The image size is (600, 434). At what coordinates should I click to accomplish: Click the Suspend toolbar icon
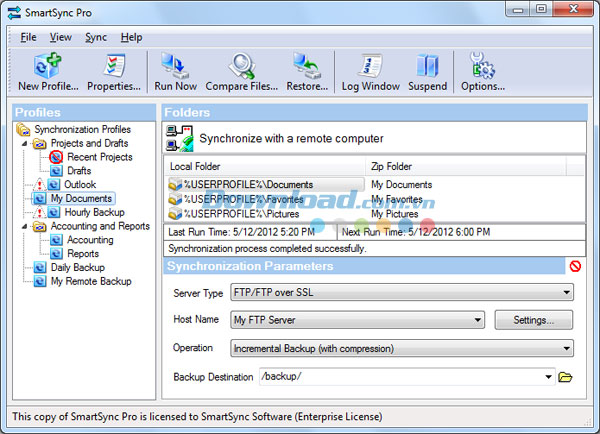click(x=427, y=71)
